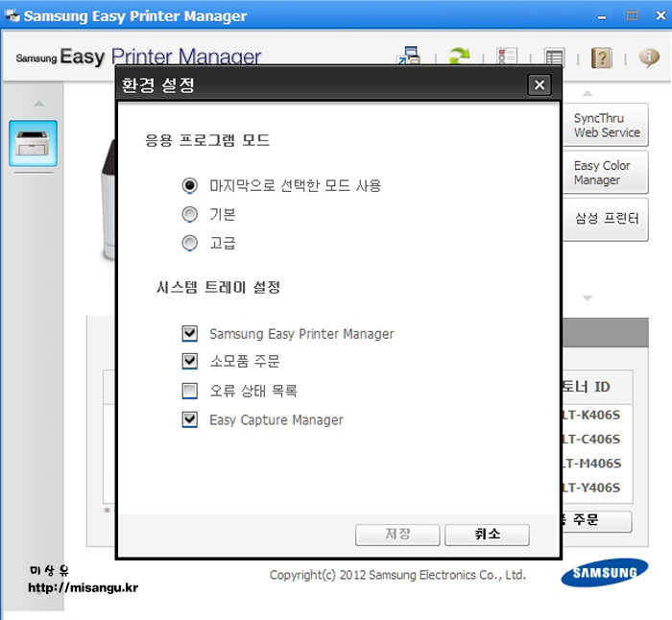The height and width of the screenshot is (620, 672).
Task: Uncheck Easy Capture Manager checkbox
Action: (189, 419)
